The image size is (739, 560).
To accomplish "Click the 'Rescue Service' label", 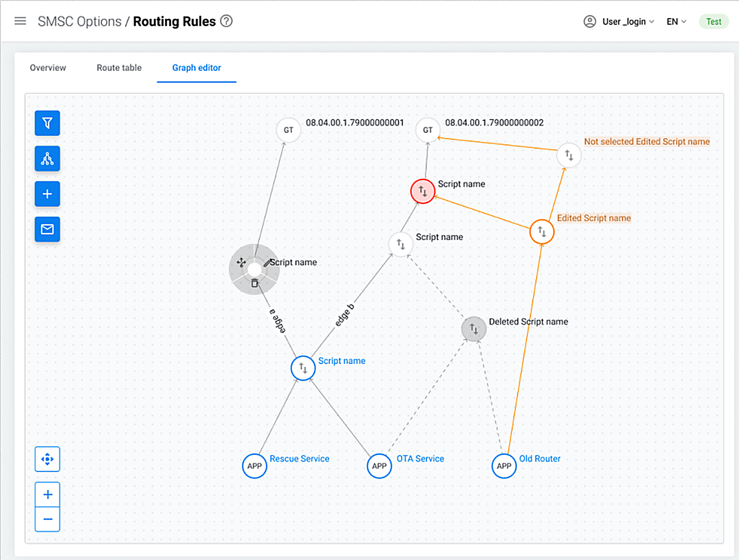I will tap(300, 459).
